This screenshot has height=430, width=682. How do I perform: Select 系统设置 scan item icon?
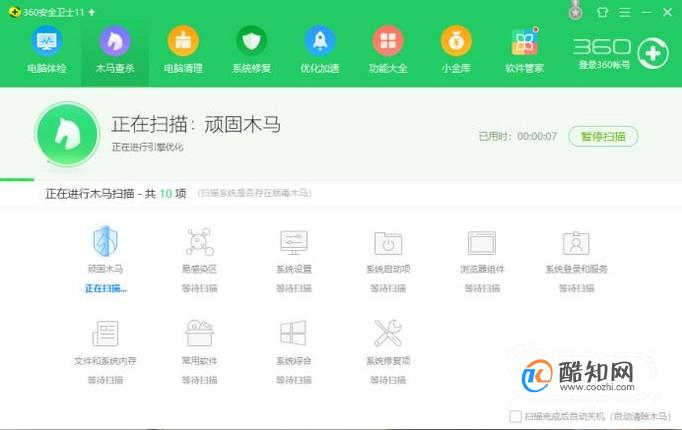294,242
